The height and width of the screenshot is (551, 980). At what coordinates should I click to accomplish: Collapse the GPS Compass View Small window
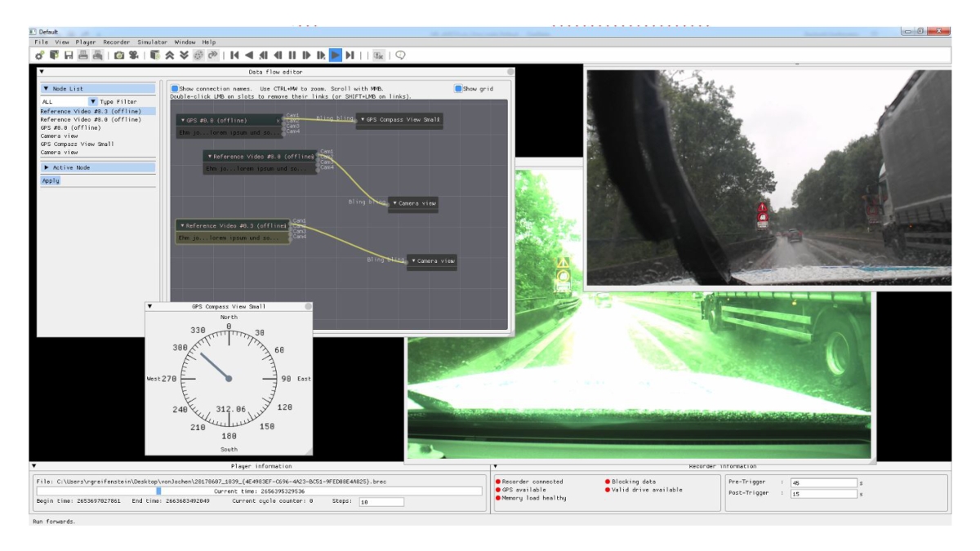149,306
